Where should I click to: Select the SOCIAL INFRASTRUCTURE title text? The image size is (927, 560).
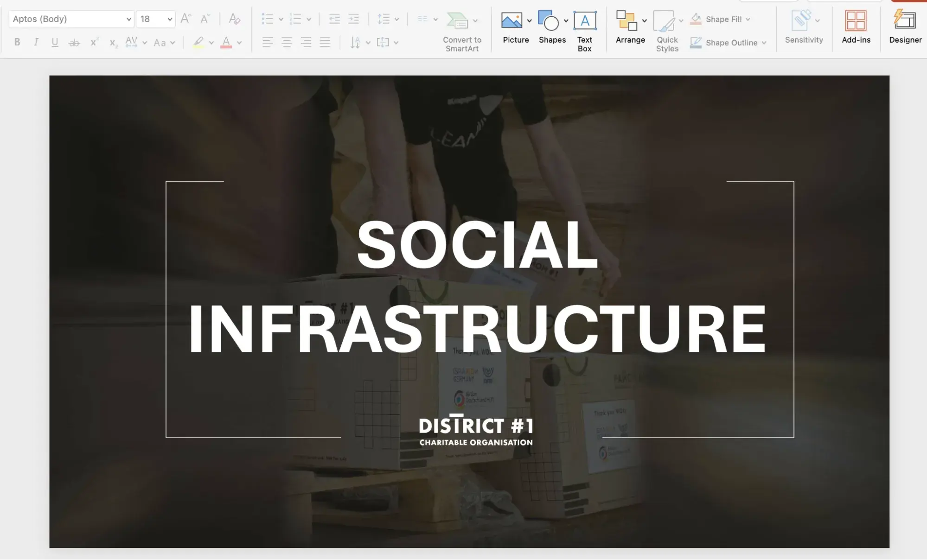point(477,286)
